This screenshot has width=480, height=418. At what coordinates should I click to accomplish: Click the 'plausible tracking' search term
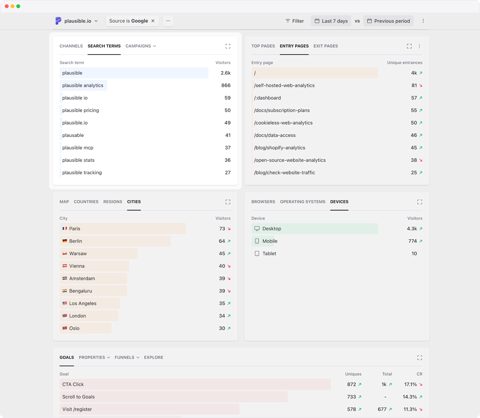coord(82,173)
